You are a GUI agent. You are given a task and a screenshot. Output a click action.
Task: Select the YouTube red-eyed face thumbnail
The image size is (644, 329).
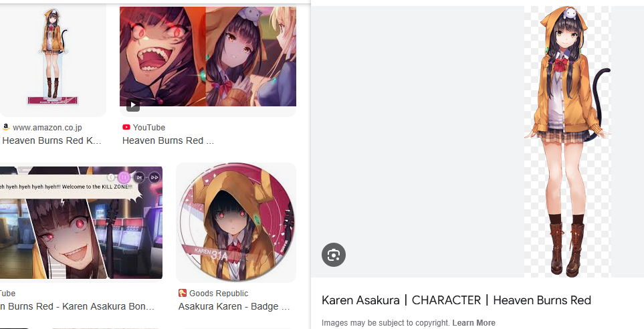(x=208, y=56)
